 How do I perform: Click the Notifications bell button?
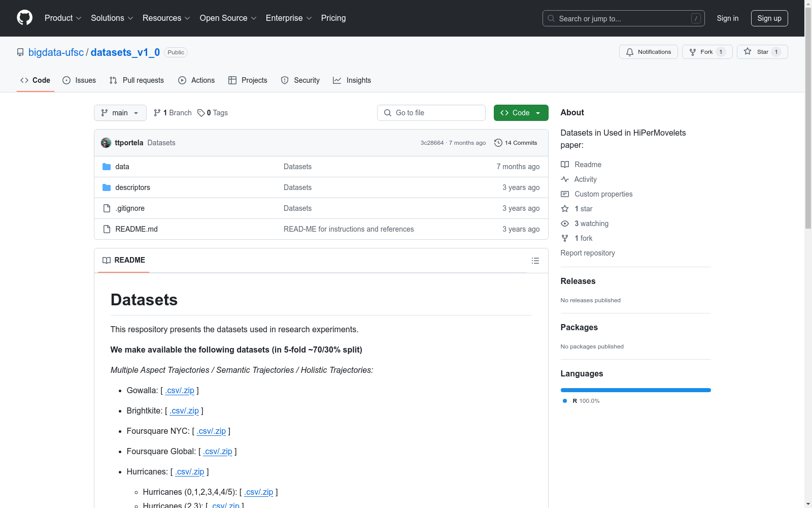tap(648, 52)
